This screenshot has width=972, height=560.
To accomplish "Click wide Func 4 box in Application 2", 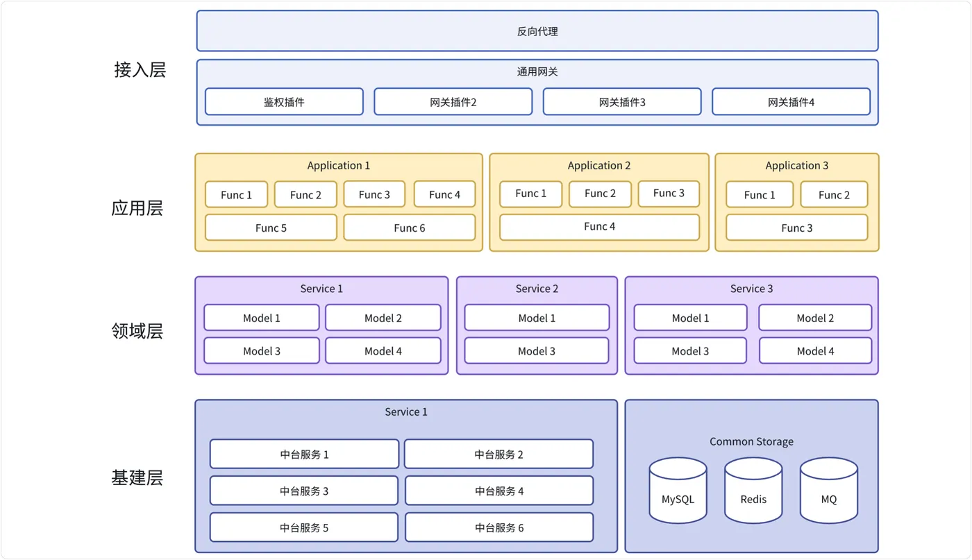I will click(599, 227).
